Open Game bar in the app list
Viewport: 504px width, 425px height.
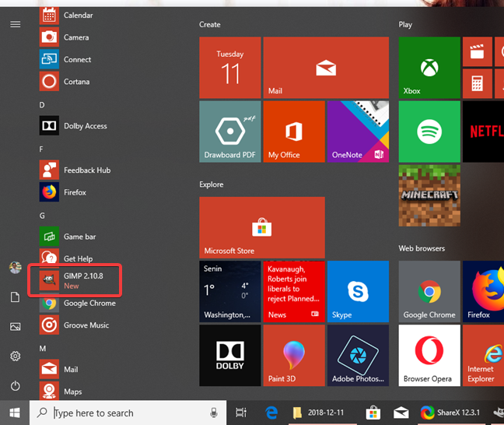pos(68,237)
